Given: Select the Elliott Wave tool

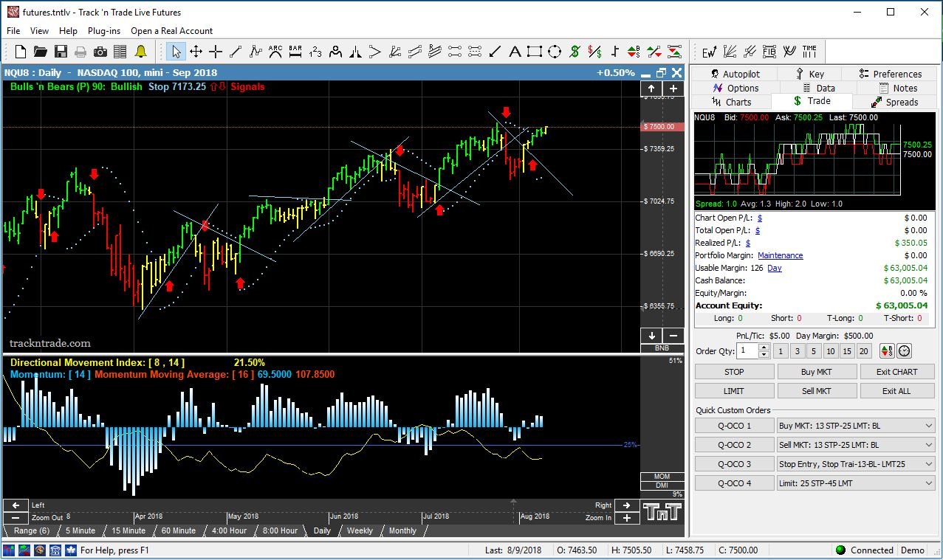Looking at the screenshot, I should coord(709,52).
